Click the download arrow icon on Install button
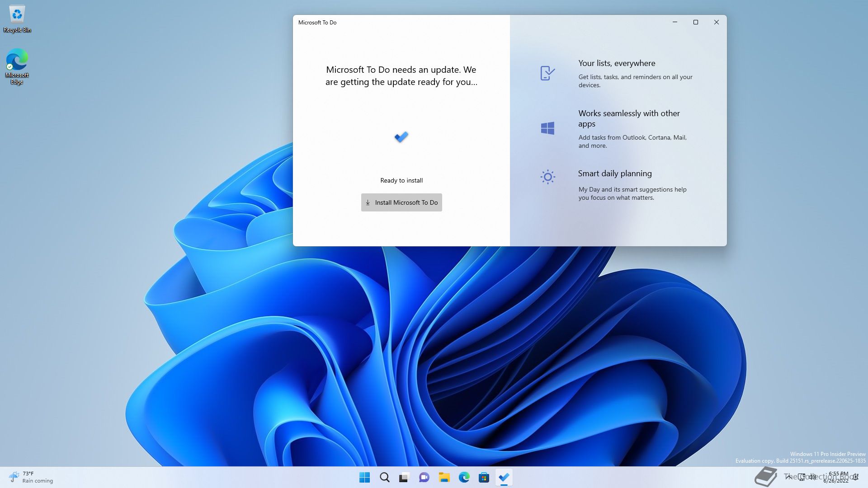 368,202
